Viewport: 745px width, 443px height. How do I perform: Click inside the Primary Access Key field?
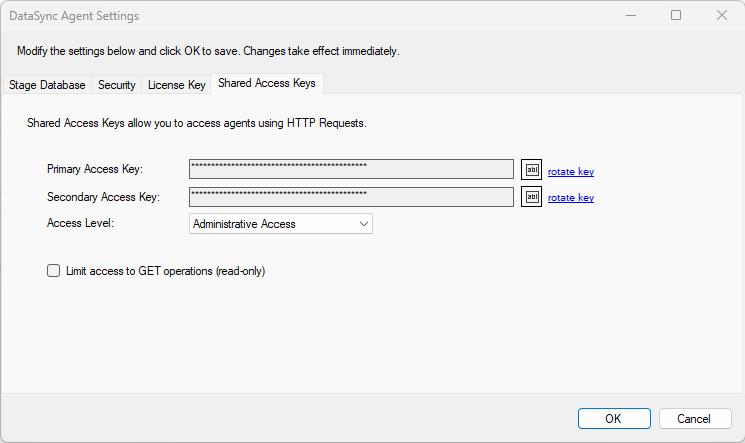pos(351,169)
